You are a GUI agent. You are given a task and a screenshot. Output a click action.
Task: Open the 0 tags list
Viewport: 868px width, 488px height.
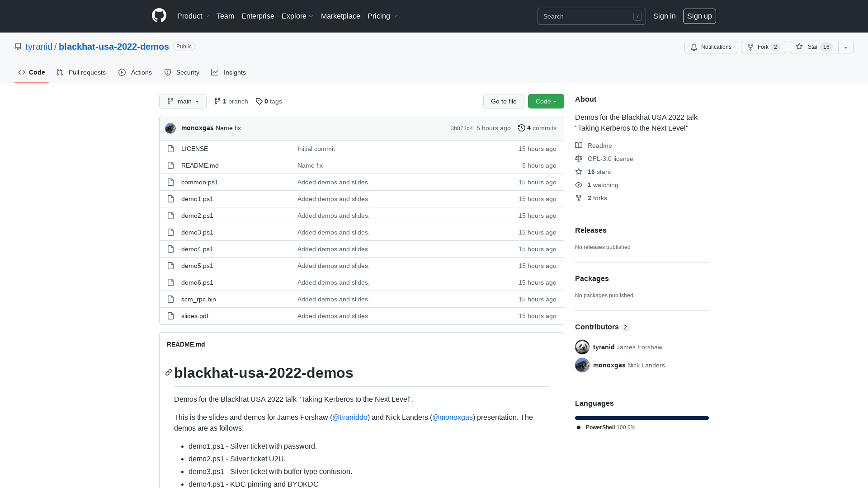pos(269,101)
